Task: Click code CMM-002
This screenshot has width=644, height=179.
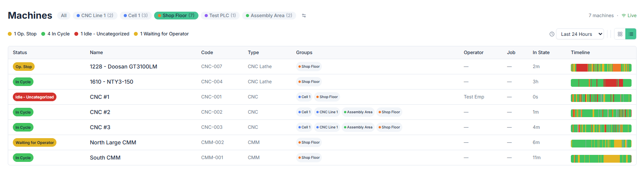Action: (212, 142)
